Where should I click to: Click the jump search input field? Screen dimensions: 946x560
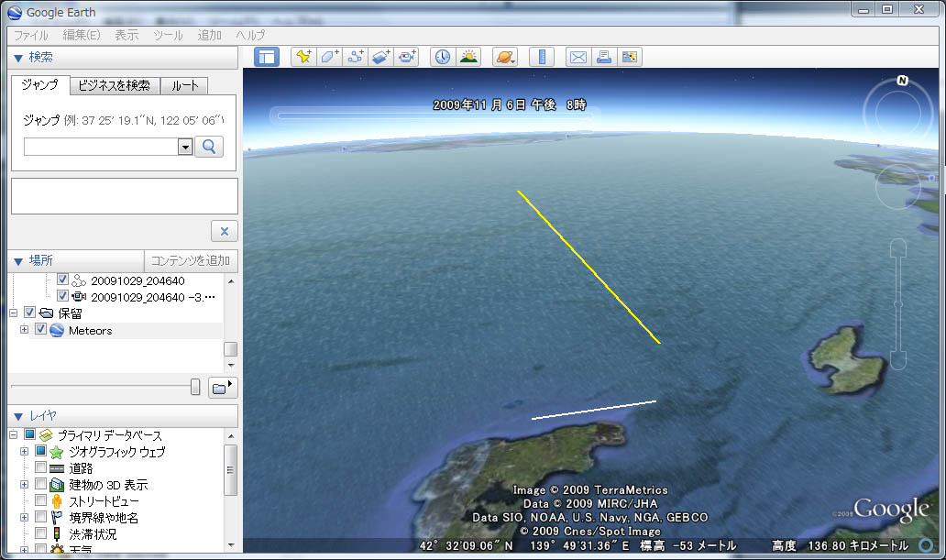click(102, 147)
